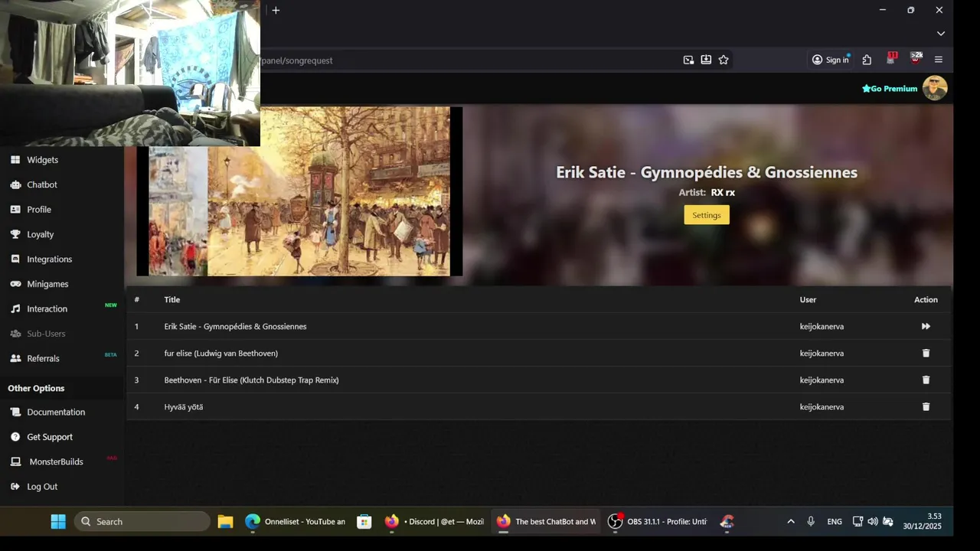The image size is (980, 551).
Task: Click the install/download icon in the address bar
Action: point(706,60)
